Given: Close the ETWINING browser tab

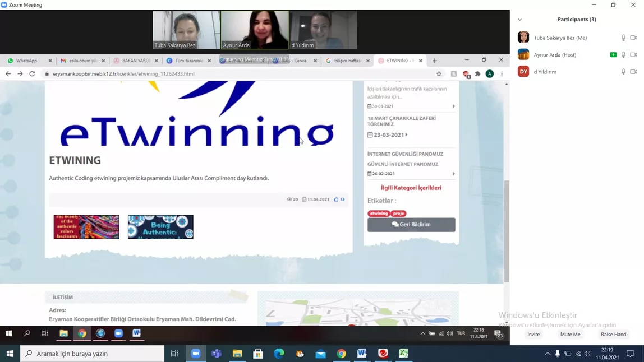Looking at the screenshot, I should point(421,61).
